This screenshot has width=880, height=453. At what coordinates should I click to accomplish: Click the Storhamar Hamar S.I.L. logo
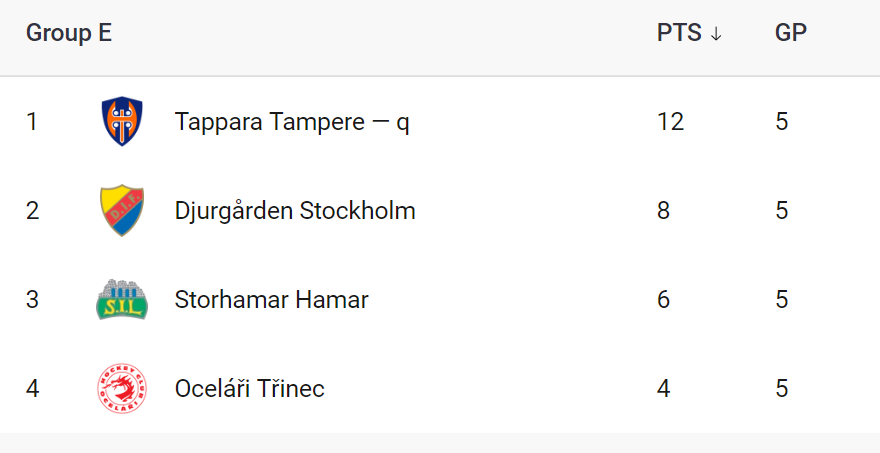[x=122, y=299]
